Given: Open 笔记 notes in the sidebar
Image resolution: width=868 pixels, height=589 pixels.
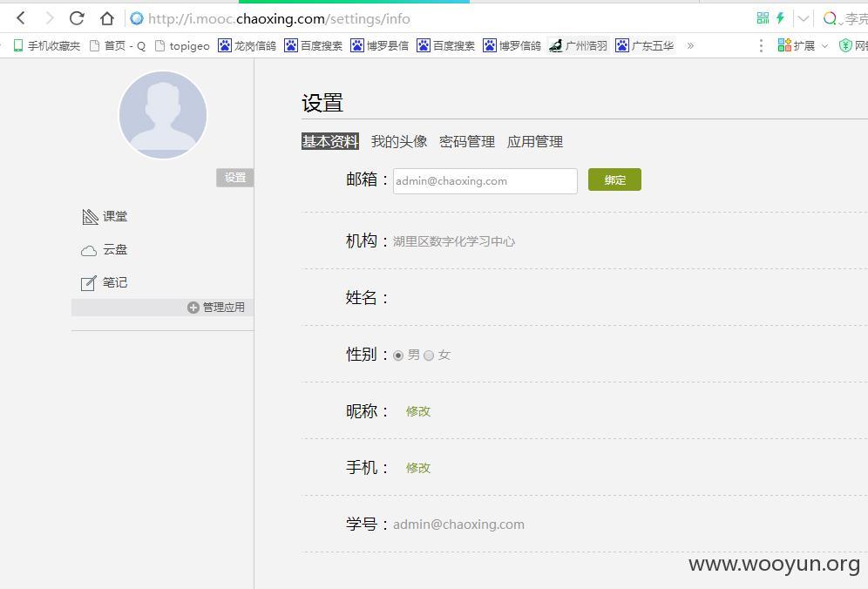Looking at the screenshot, I should 105,283.
